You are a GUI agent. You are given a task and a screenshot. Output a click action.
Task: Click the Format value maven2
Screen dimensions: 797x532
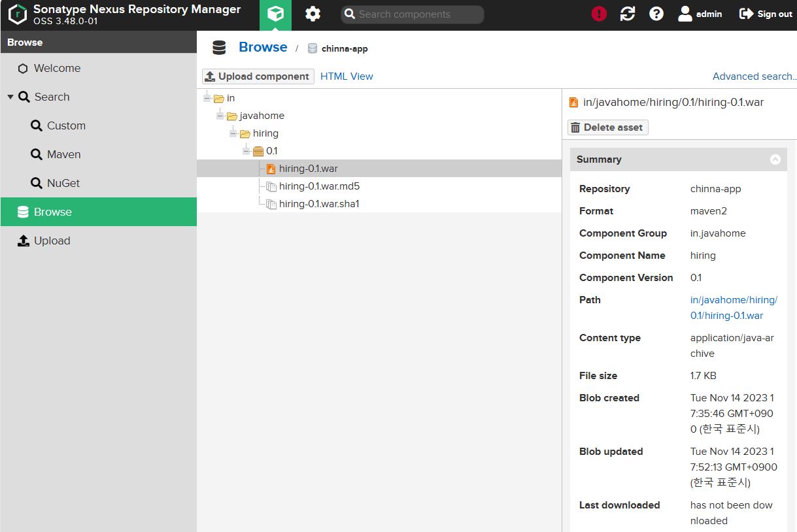[x=709, y=211]
